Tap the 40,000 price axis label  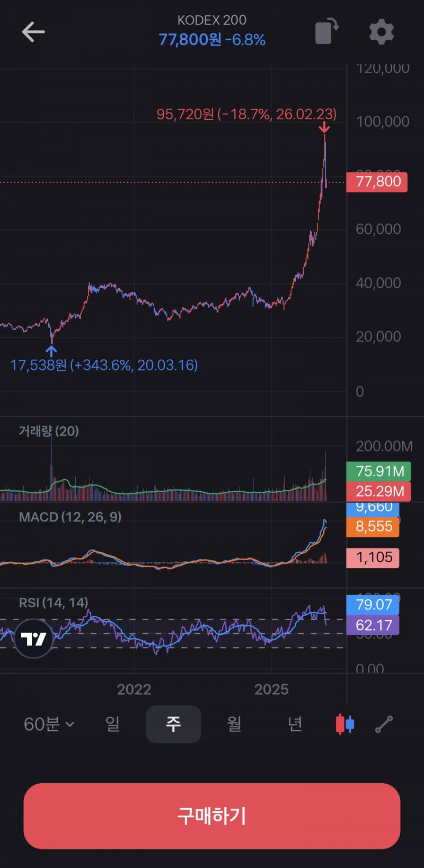[x=378, y=283]
